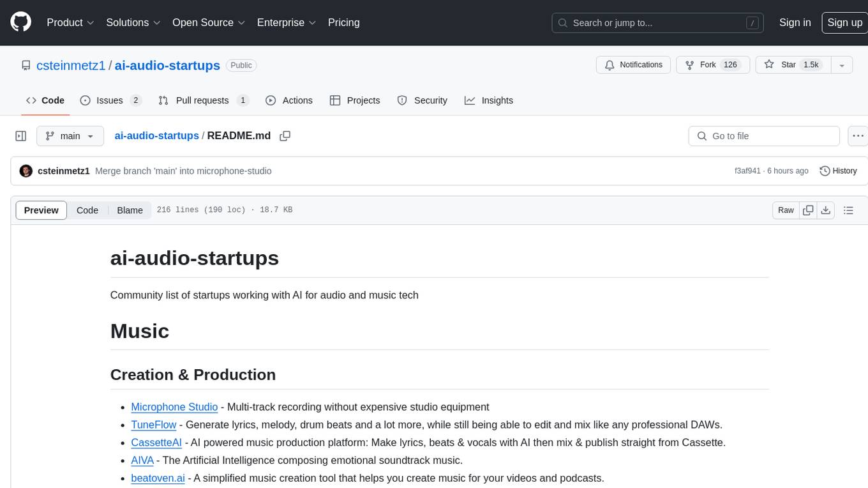This screenshot has height=488, width=868.
Task: Switch to the Pull requests tab
Action: pos(204,100)
